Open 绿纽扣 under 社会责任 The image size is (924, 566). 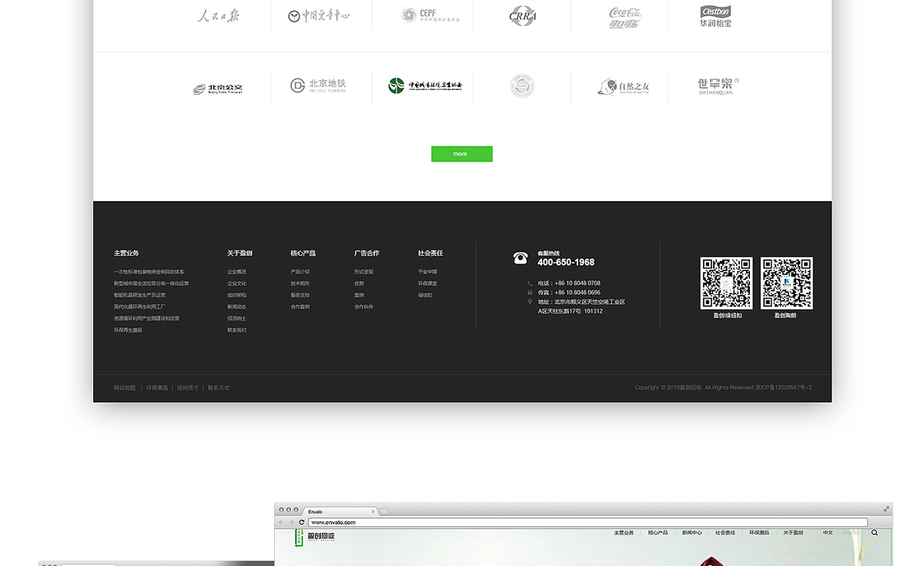click(426, 295)
